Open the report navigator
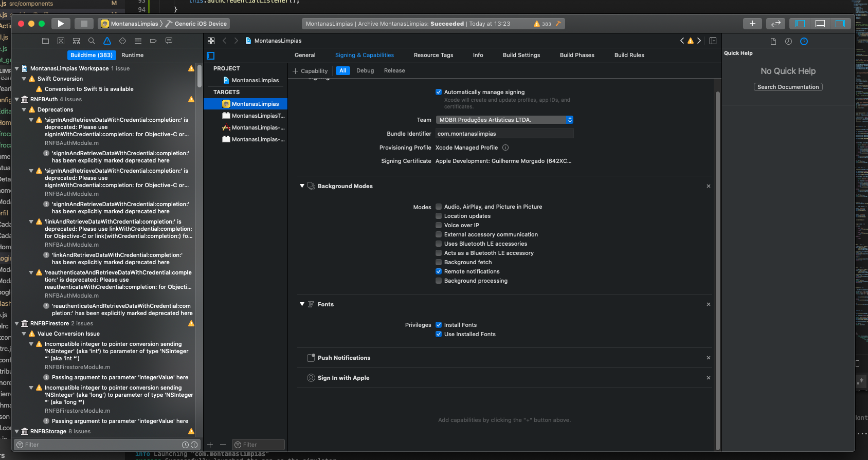868x460 pixels. 169,41
